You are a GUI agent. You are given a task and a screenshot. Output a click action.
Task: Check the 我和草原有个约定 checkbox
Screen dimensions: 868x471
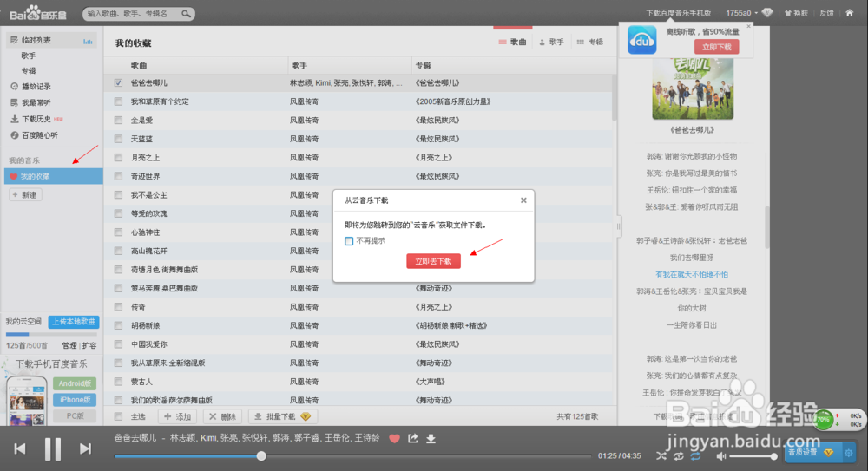[118, 101]
